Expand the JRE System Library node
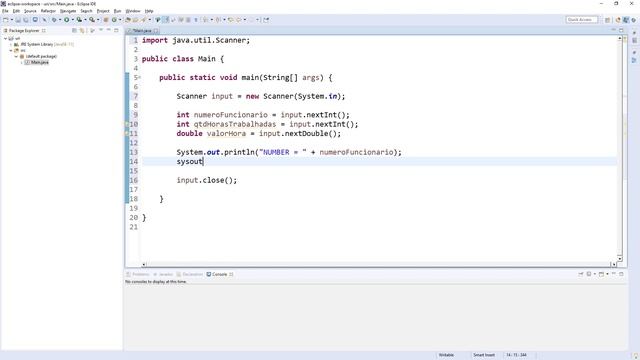The image size is (640, 360). pos(11,44)
